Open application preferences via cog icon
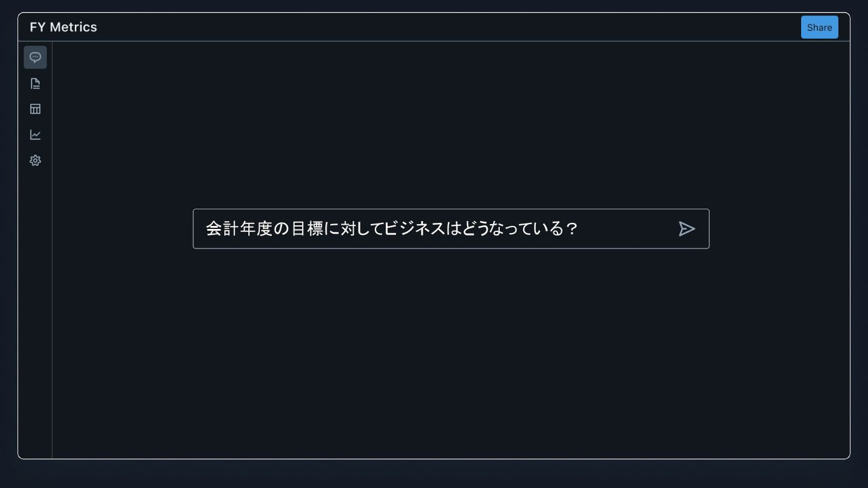 tap(35, 161)
